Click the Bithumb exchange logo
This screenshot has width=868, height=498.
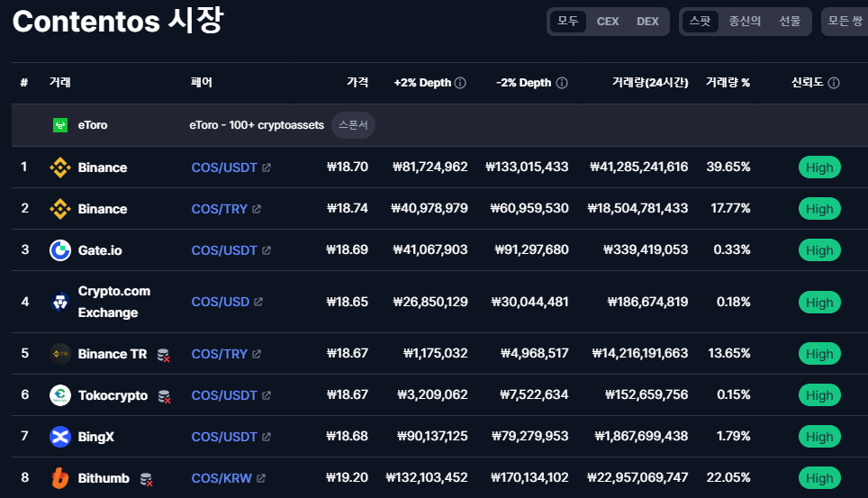pos(60,478)
